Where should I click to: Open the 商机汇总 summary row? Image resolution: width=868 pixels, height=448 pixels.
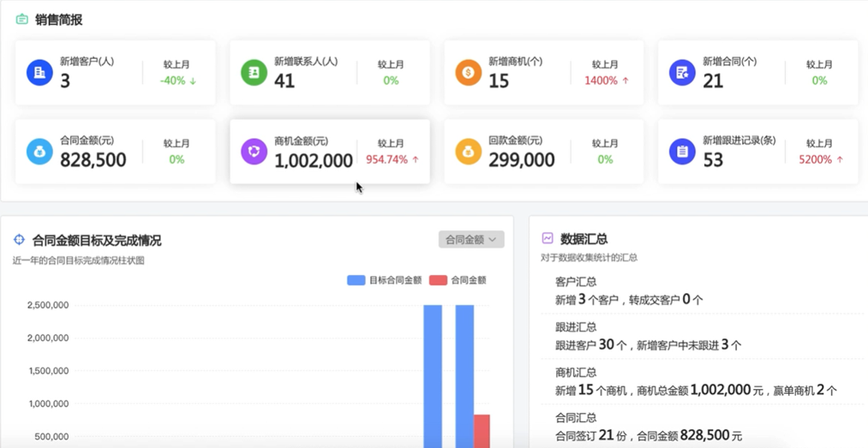point(694,382)
